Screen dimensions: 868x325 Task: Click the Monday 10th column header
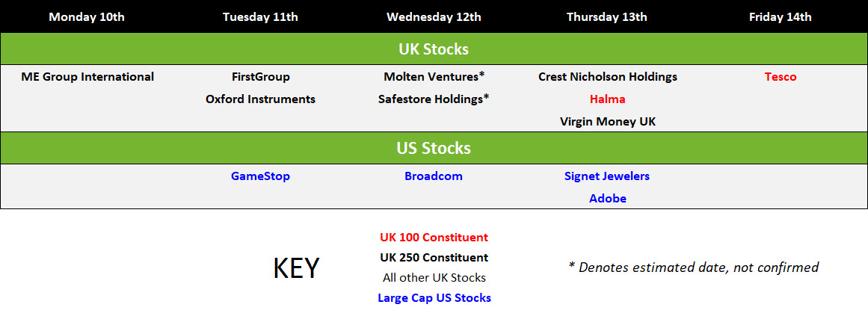point(87,17)
